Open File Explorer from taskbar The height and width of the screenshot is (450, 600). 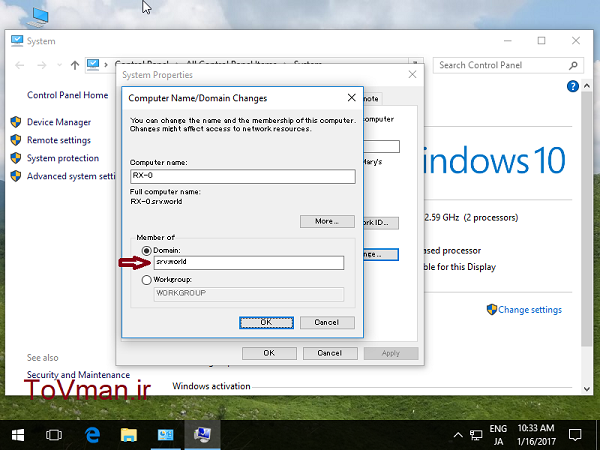click(129, 435)
